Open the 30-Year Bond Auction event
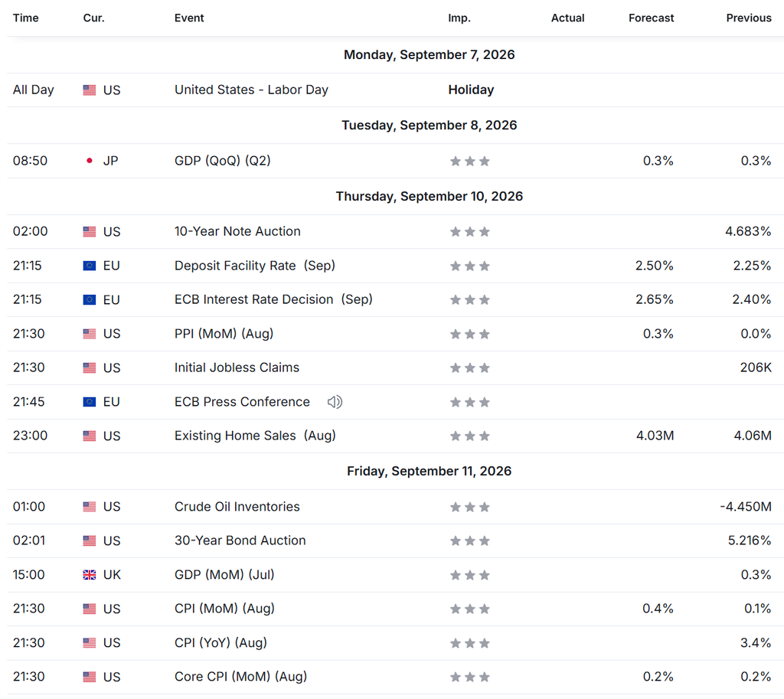784x699 pixels. tap(240, 541)
